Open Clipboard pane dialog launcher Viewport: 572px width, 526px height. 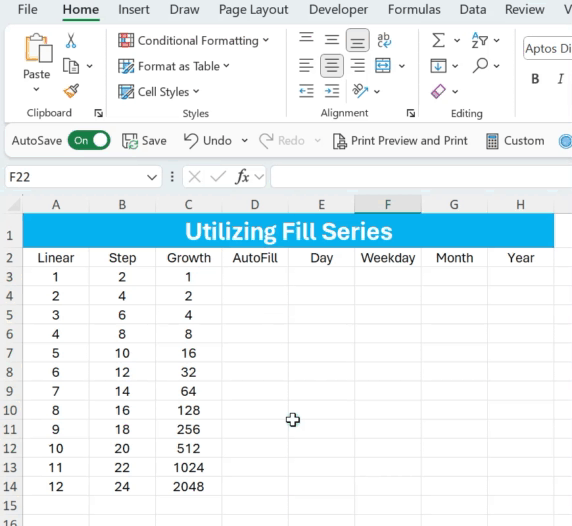[98, 113]
